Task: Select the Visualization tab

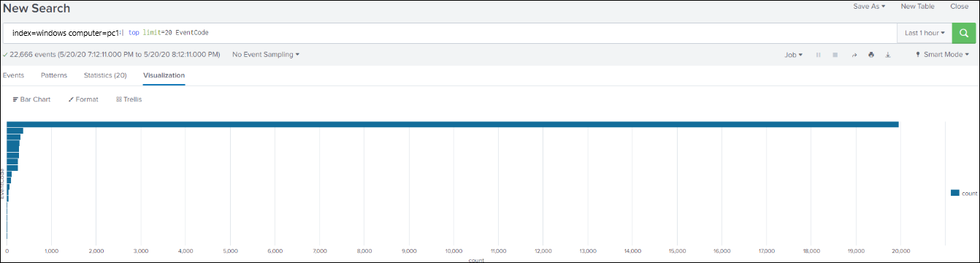Action: click(x=164, y=75)
